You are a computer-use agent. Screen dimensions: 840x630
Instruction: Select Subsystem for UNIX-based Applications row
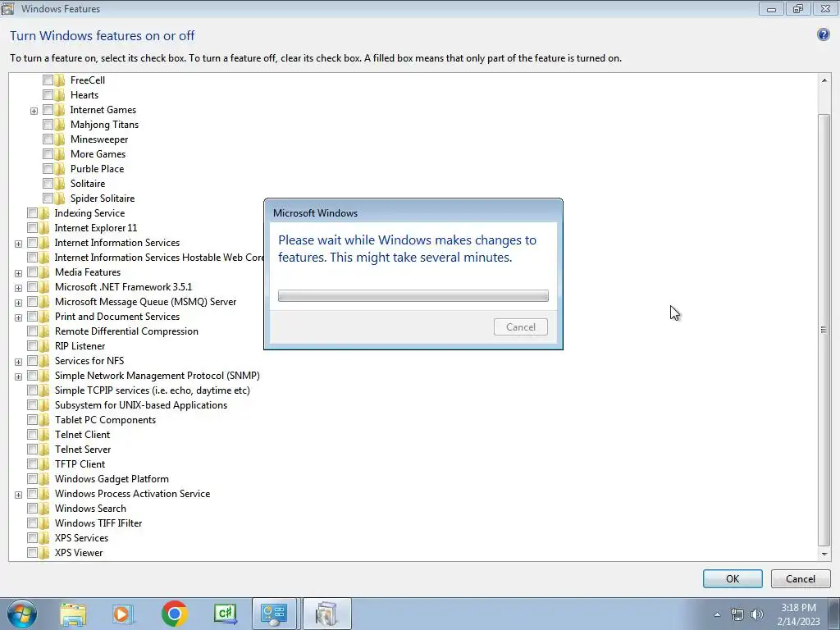click(141, 405)
